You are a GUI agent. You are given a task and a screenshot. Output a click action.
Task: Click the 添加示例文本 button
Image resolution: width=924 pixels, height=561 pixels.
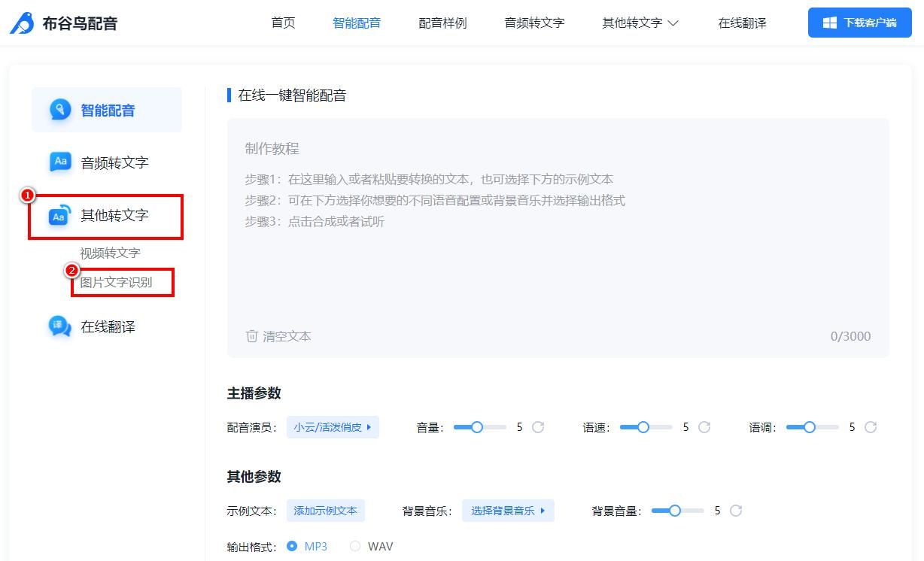326,511
